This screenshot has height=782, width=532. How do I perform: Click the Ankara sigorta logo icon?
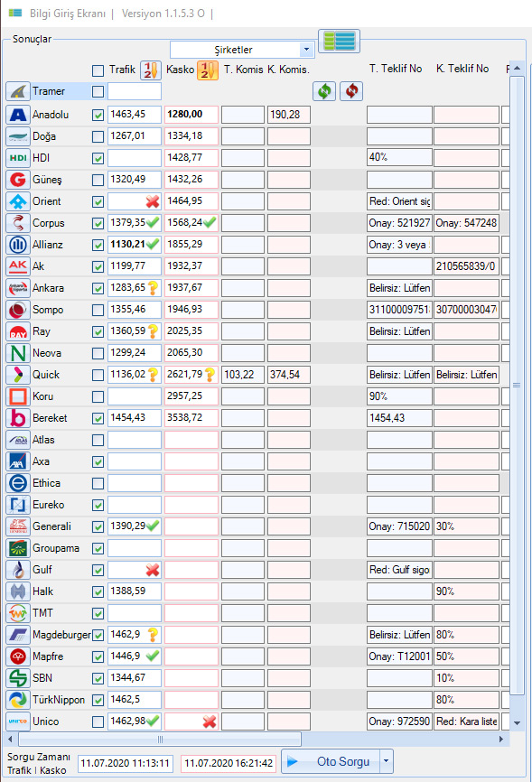[x=18, y=288]
